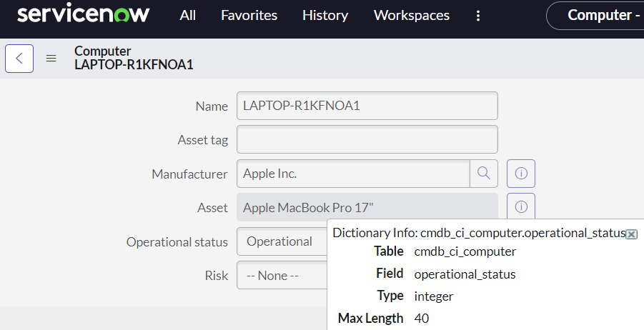Screen dimensions: 644x330
Task: Open the form context hamburger menu
Action: coord(51,59)
